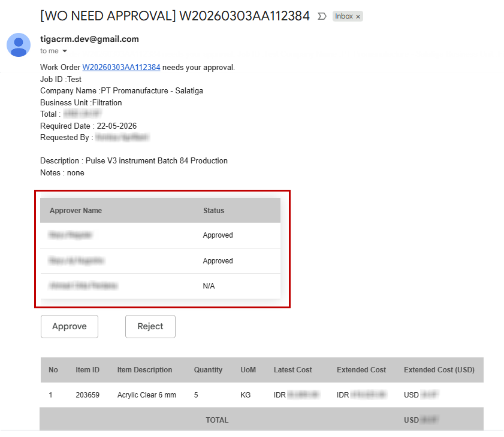Screen dimensions: 504x437
Task: Click the Quantity column header
Action: (x=208, y=370)
